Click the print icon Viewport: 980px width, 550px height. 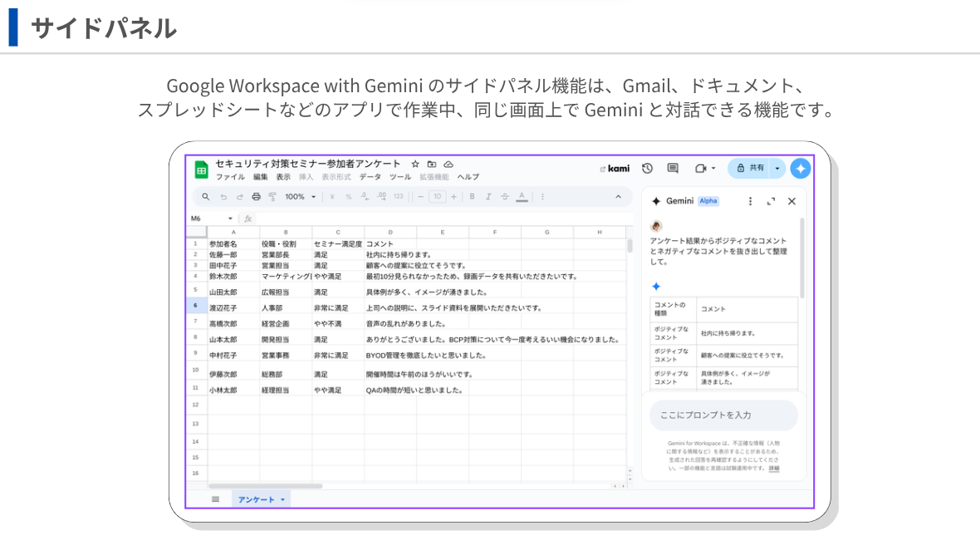(x=257, y=197)
